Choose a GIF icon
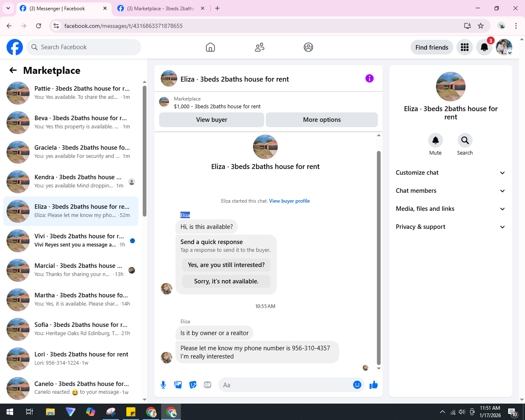The width and height of the screenshot is (525, 420). click(208, 385)
